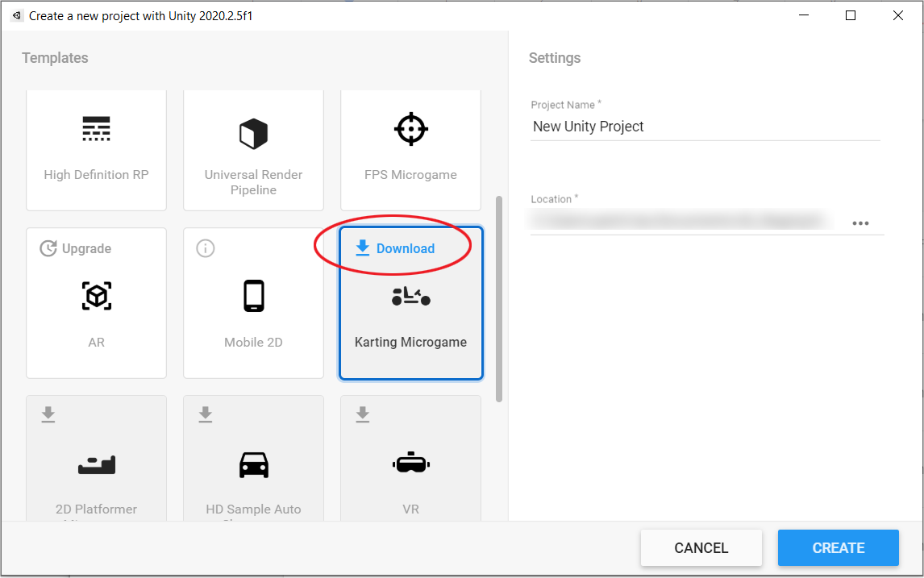Click the templates list scrollbar
The height and width of the screenshot is (578, 924).
[x=499, y=299]
